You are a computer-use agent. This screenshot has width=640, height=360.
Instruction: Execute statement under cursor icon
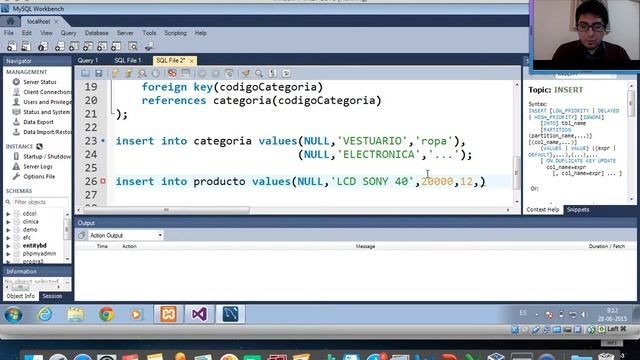point(129,73)
